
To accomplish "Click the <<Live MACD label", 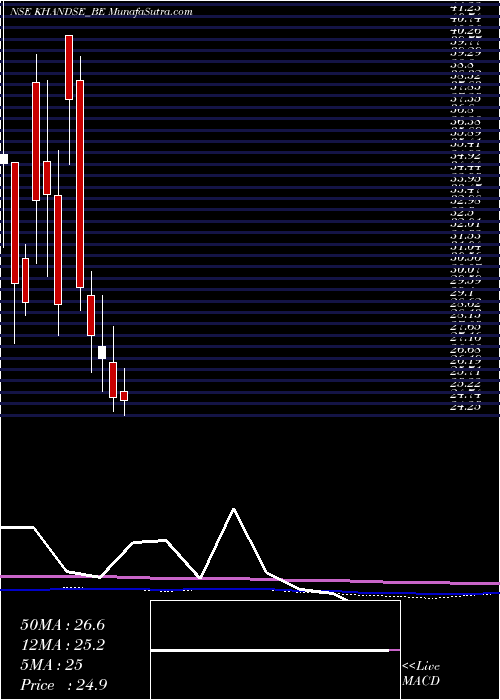I will click(421, 674).
